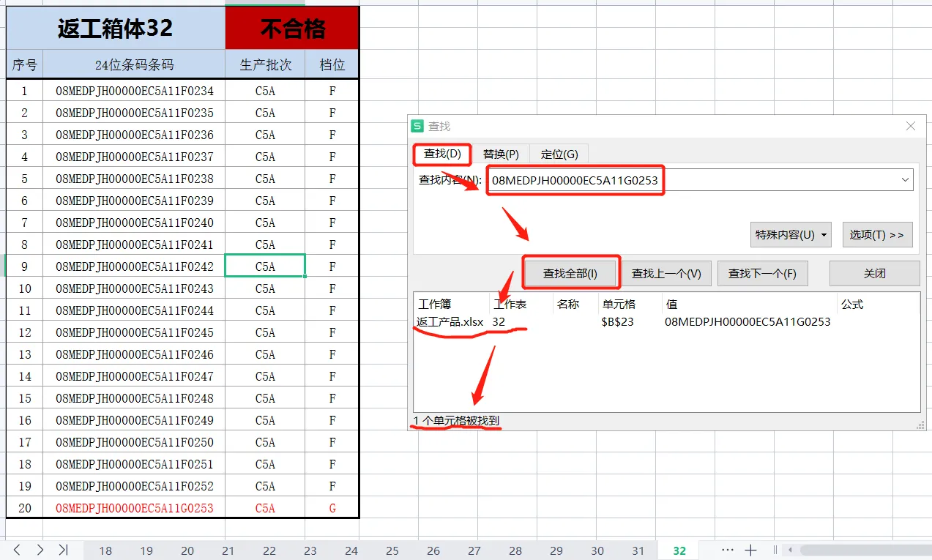Click the 查找下一个(F) button

762,273
